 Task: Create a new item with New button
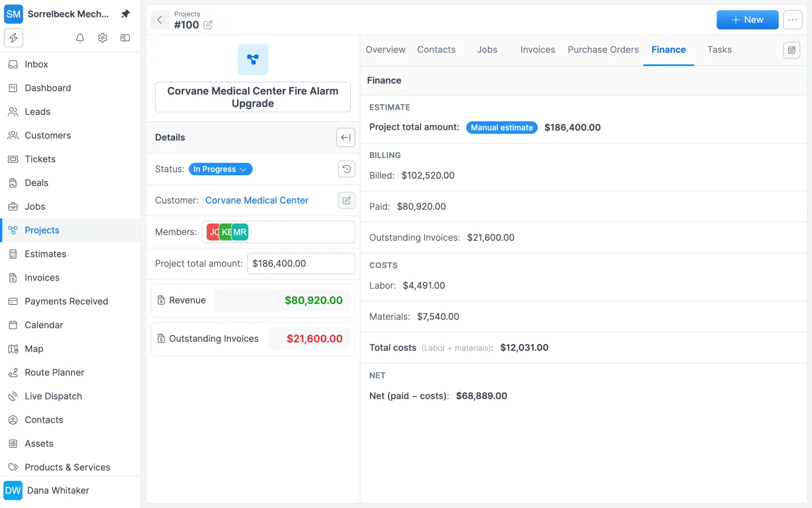748,20
